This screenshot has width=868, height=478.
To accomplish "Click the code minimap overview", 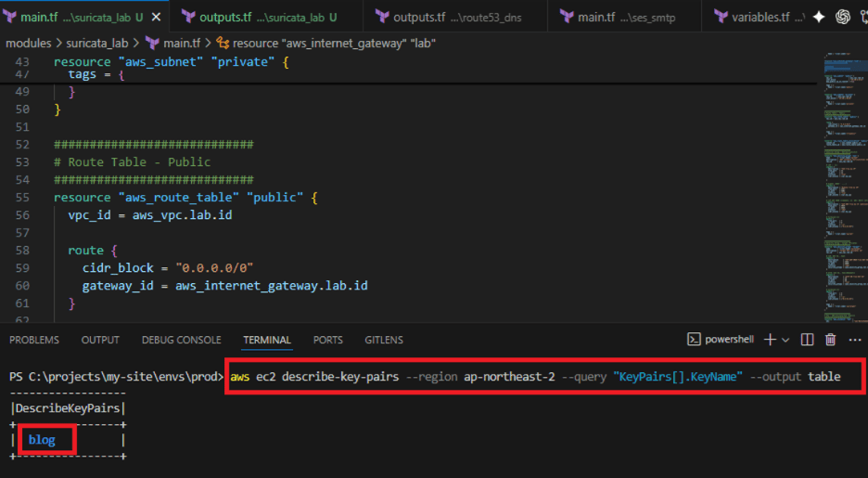I will point(841,186).
